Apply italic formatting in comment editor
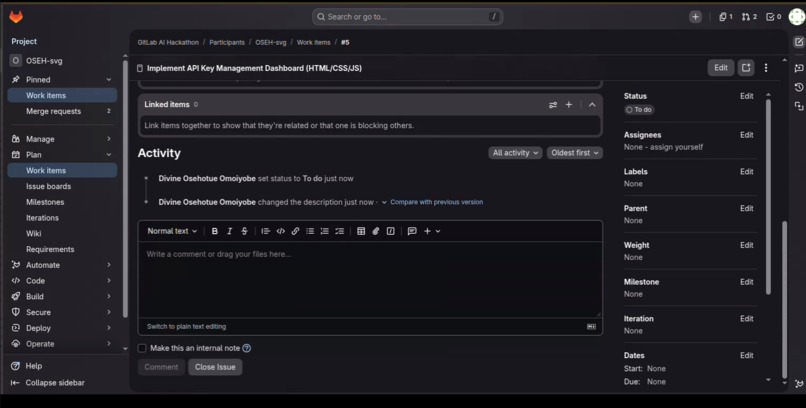The height and width of the screenshot is (408, 806). (230, 231)
